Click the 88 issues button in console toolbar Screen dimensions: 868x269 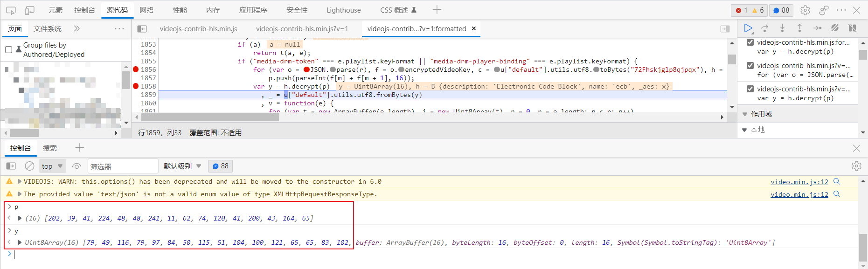pyautogui.click(x=220, y=166)
